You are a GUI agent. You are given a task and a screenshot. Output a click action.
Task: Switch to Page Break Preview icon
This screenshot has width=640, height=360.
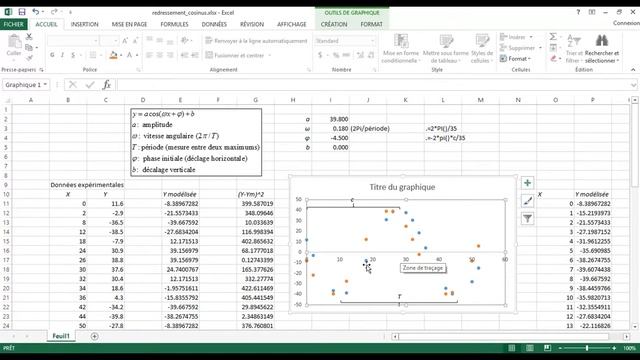tap(547, 348)
